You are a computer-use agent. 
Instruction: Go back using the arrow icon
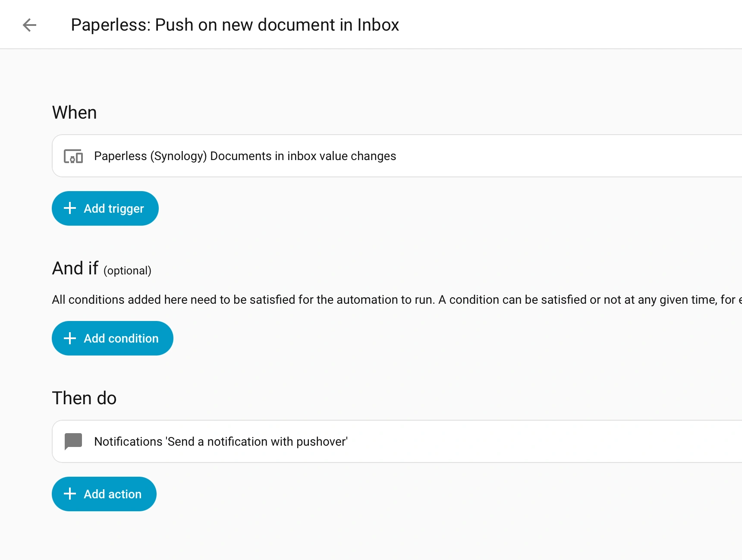coord(29,25)
